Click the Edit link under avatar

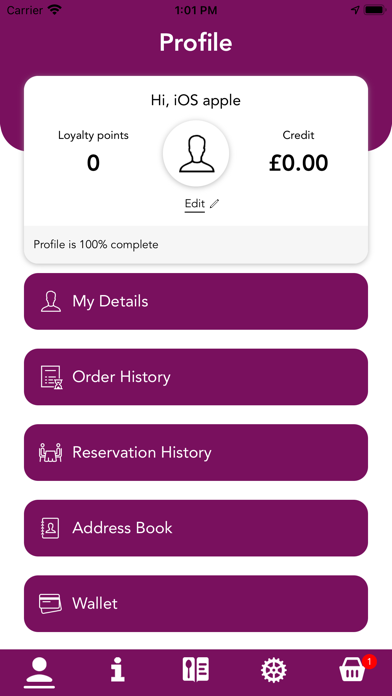tap(195, 204)
